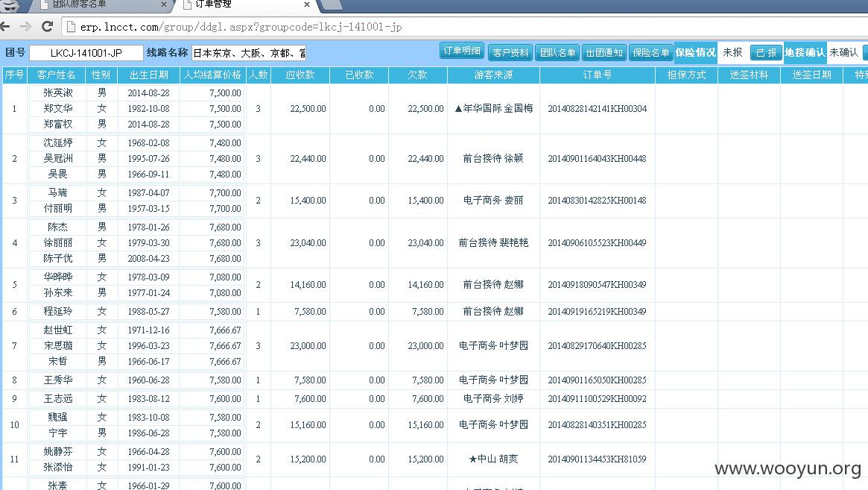Viewport: 868px width, 490px height.
Task: Select customer name 王志远
Action: (57, 398)
